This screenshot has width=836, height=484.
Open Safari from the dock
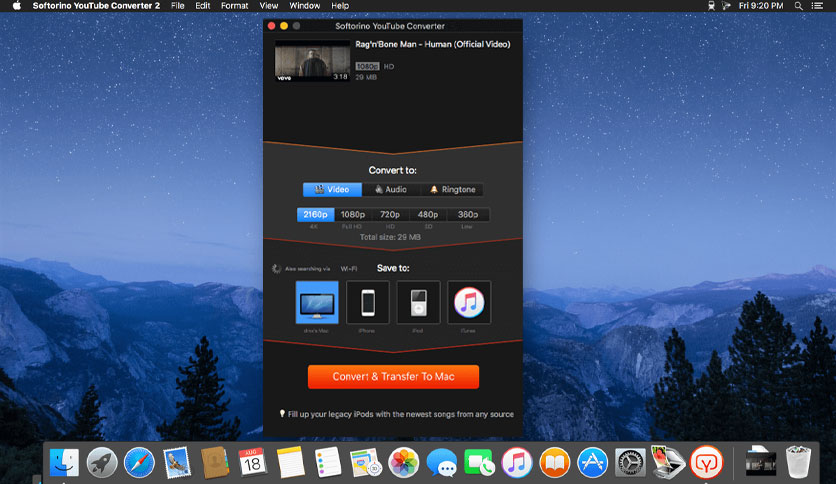coord(139,462)
